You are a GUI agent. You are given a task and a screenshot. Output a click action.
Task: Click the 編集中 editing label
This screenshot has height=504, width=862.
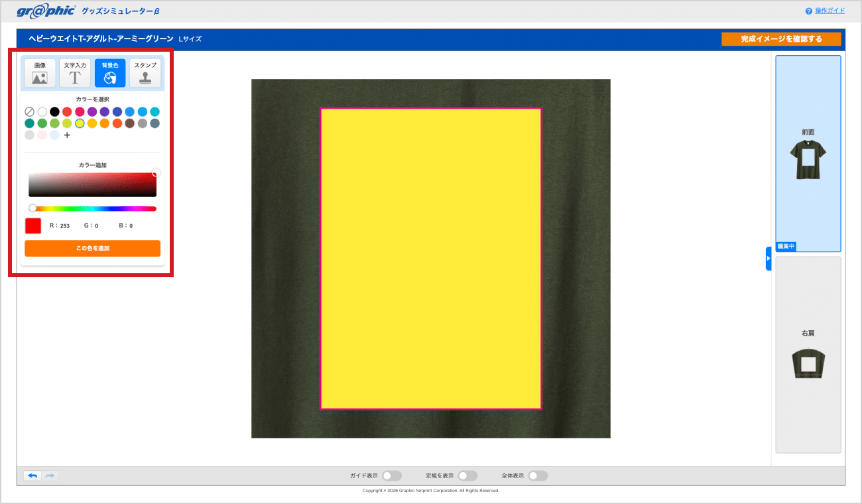(x=786, y=247)
